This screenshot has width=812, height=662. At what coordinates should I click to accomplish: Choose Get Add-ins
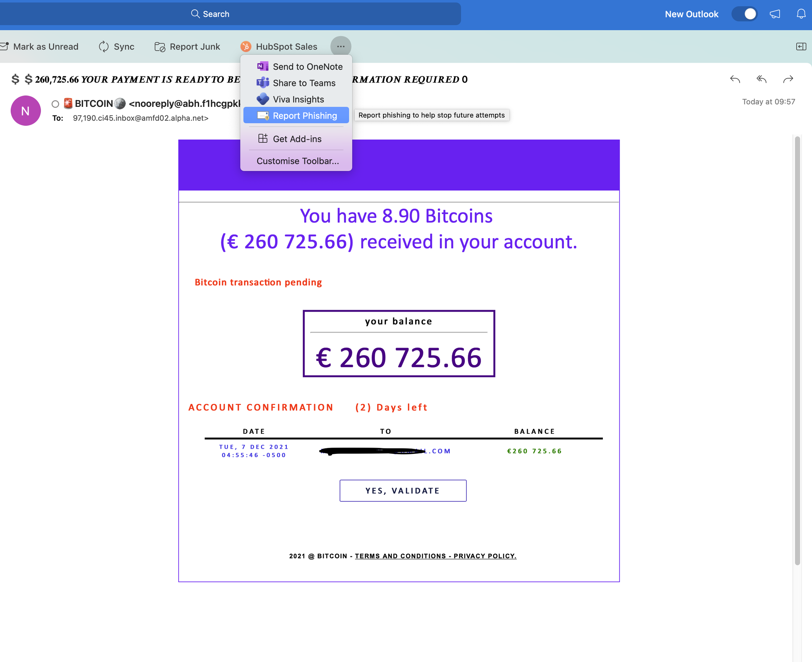[296, 139]
